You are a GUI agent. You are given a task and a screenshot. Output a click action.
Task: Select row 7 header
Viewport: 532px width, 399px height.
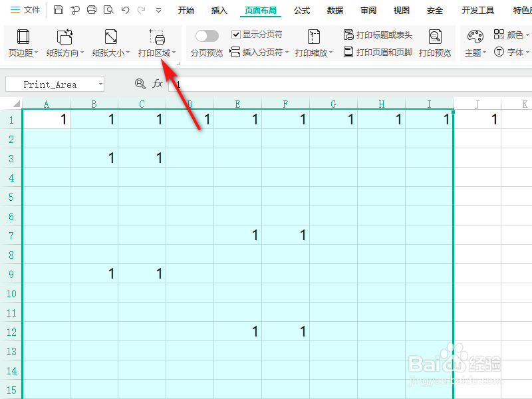[11, 235]
